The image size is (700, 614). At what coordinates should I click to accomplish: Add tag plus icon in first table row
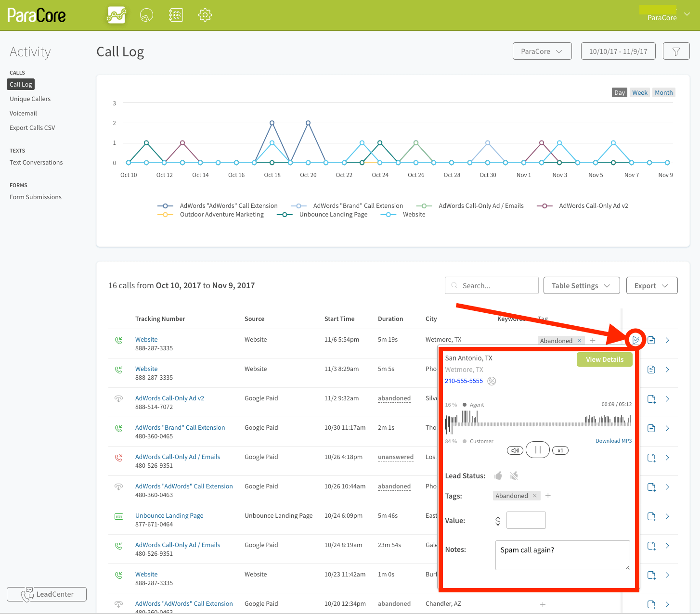[x=593, y=340]
